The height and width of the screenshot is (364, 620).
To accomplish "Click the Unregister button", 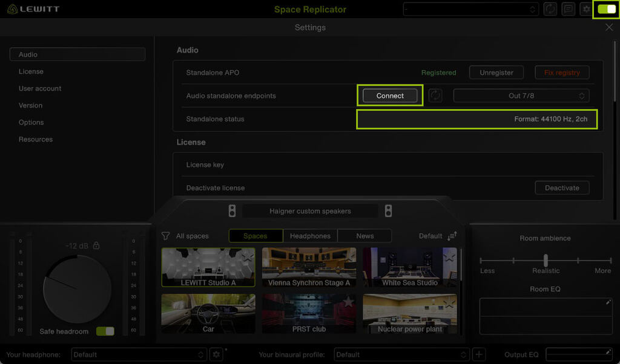I will click(x=496, y=73).
